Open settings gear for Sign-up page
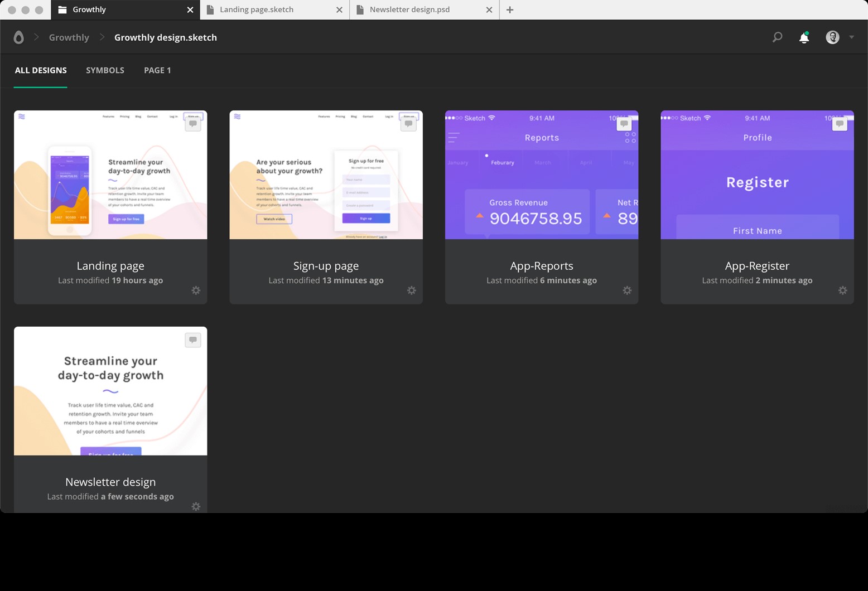The height and width of the screenshot is (591, 868). coord(412,290)
